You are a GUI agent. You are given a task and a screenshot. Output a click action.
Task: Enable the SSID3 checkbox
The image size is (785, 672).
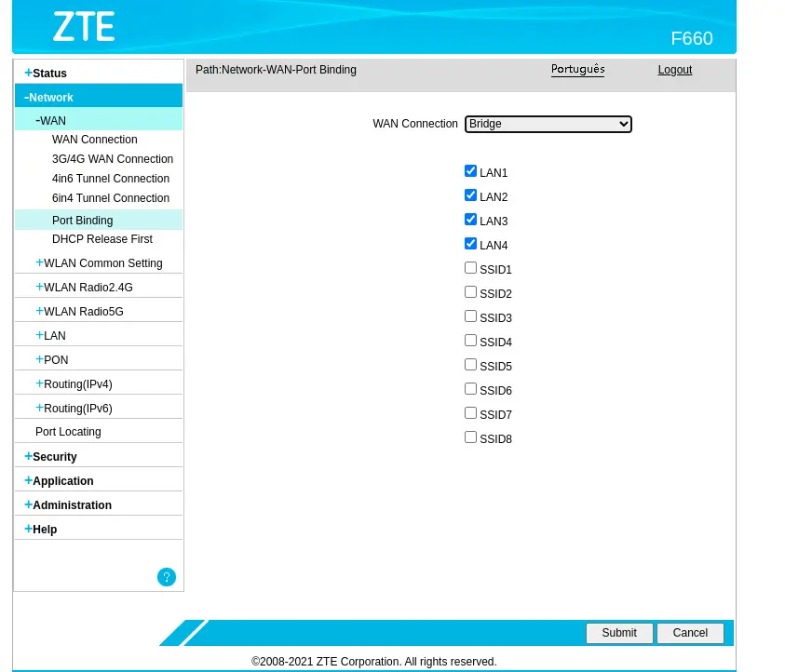coord(470,316)
